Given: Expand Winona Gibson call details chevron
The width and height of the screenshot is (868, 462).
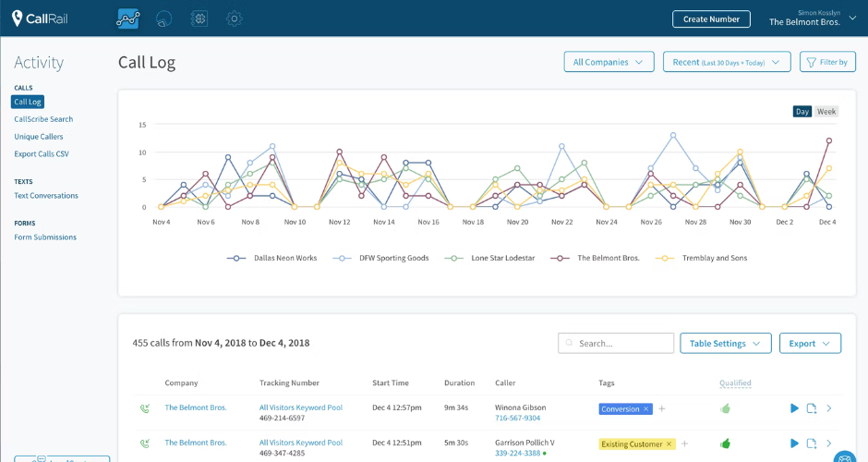Looking at the screenshot, I should [828, 408].
